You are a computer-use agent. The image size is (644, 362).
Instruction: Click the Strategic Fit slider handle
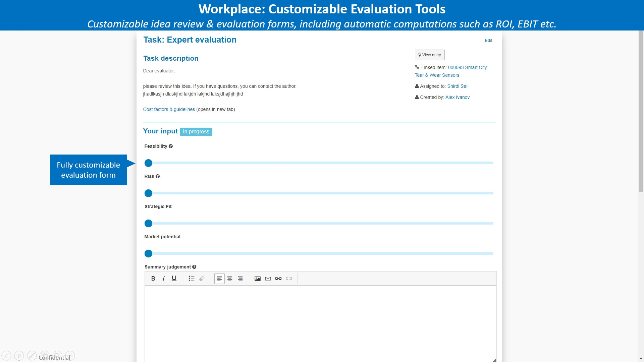[x=148, y=223]
